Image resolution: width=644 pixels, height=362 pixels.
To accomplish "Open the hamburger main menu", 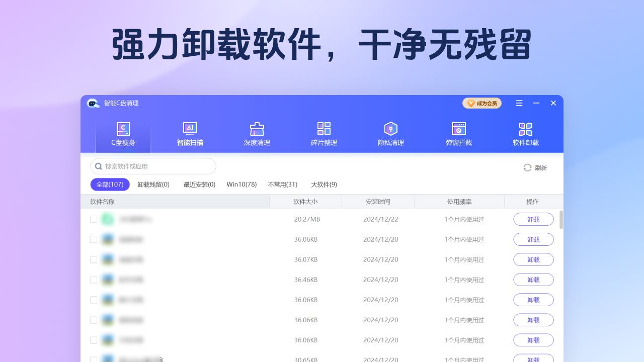I will [519, 103].
